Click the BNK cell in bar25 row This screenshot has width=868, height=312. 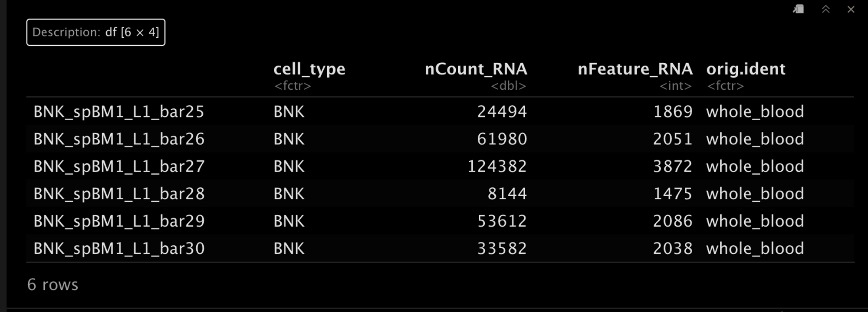tap(289, 112)
